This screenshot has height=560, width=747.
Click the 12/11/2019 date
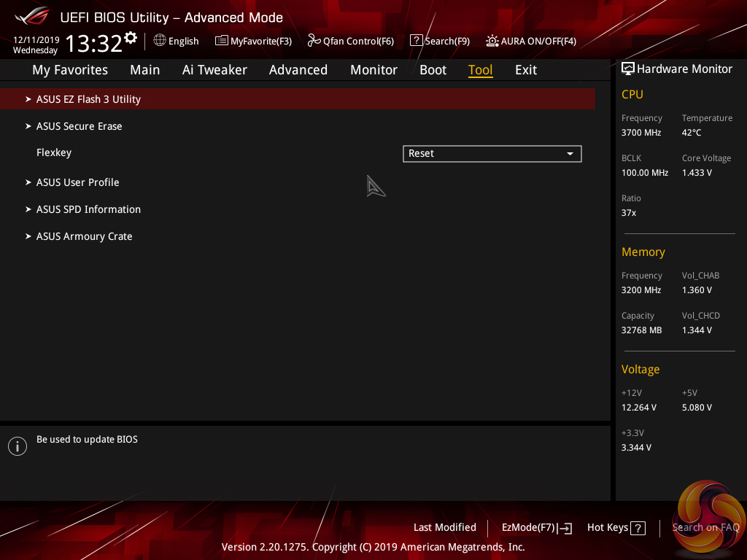36,40
